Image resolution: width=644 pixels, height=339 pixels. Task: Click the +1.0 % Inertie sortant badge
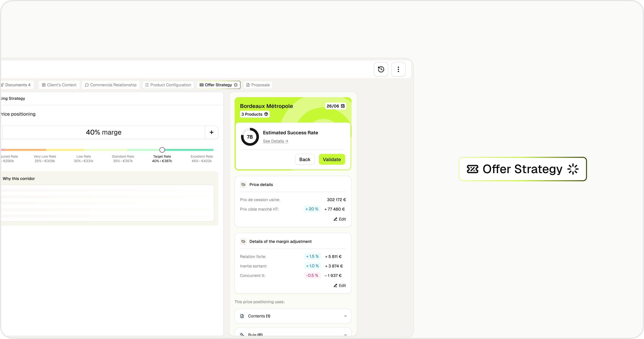312,266
